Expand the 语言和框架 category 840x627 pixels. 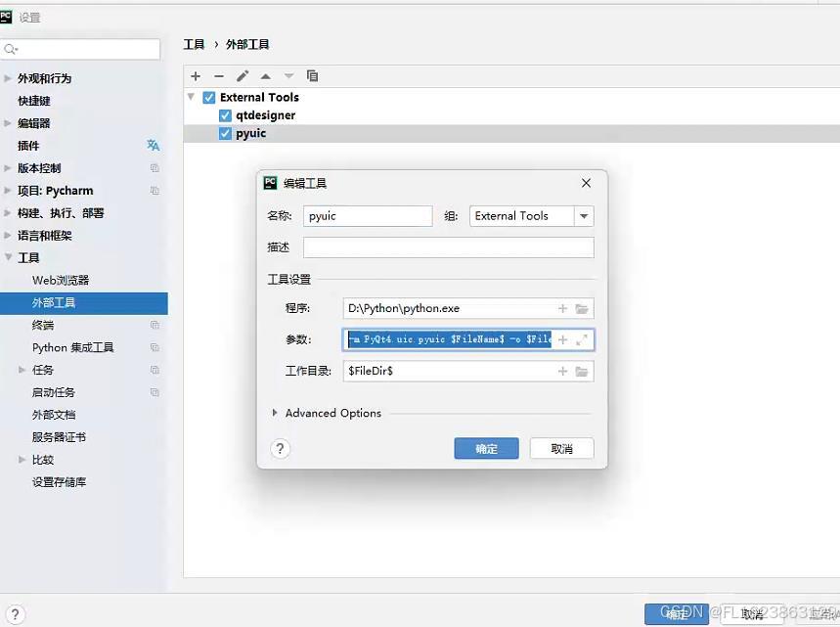pyautogui.click(x=8, y=236)
